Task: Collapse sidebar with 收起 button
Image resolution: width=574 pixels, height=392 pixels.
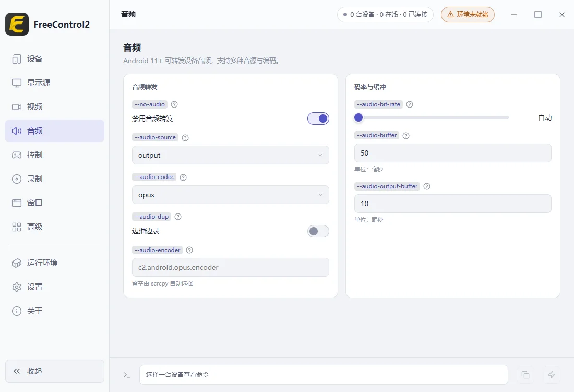Action: (x=55, y=371)
